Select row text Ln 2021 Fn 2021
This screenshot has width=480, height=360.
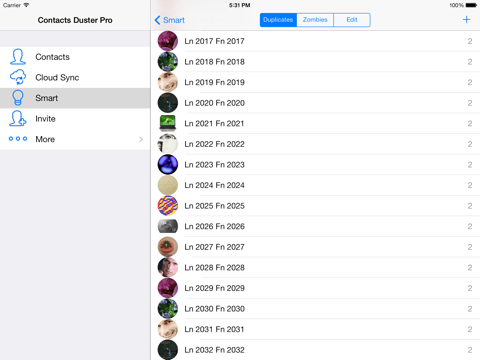tap(214, 124)
